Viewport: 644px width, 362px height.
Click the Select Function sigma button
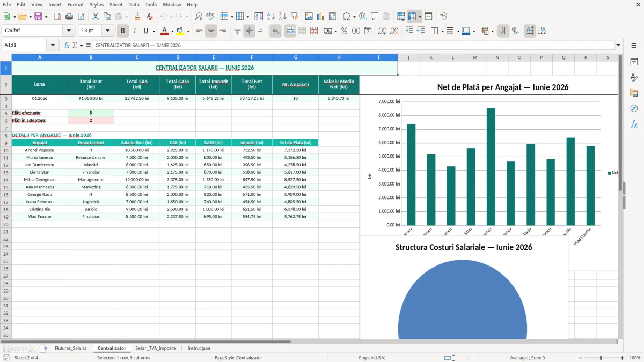coord(75,46)
